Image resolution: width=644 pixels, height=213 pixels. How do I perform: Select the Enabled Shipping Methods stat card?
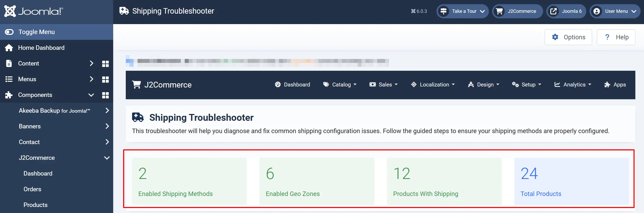point(189,181)
